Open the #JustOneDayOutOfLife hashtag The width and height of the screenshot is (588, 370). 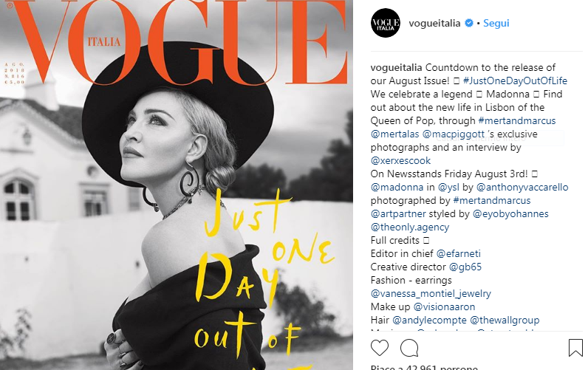point(516,80)
